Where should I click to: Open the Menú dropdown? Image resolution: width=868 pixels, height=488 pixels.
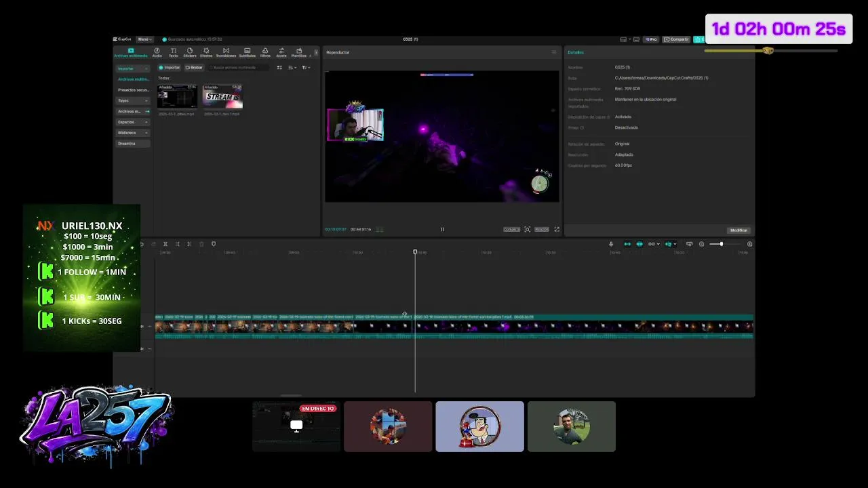tap(145, 39)
